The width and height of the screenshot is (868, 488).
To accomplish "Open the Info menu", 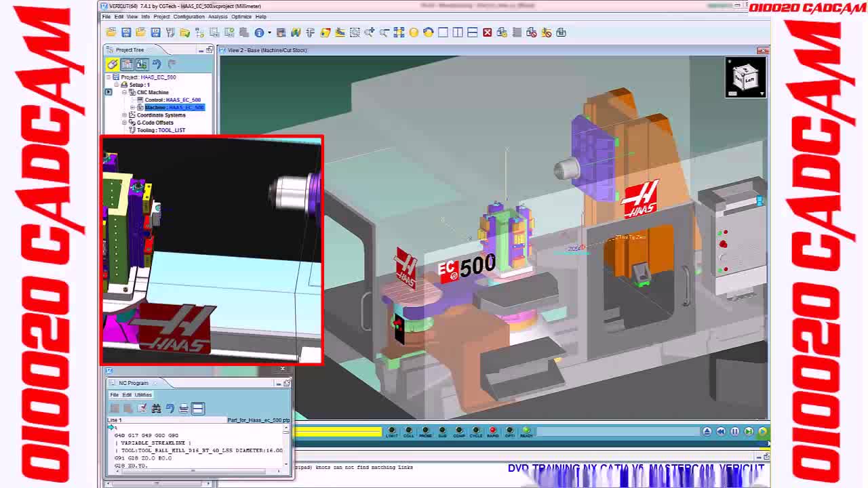I will tap(145, 16).
